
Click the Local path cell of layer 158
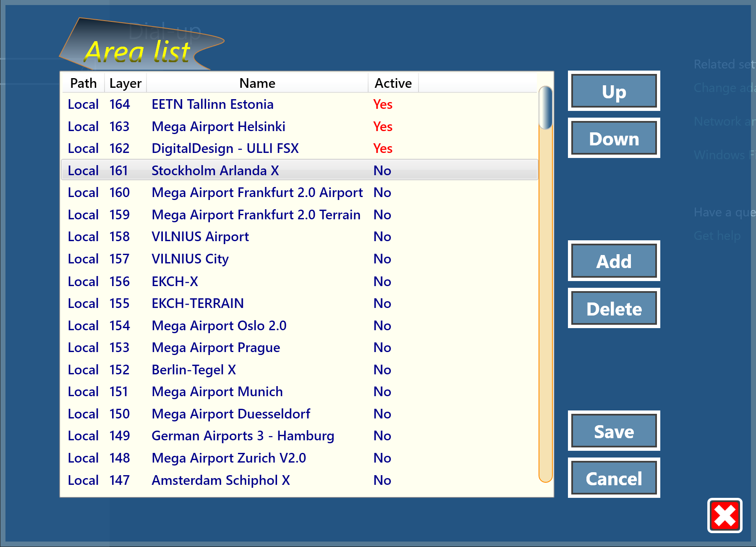tap(84, 237)
